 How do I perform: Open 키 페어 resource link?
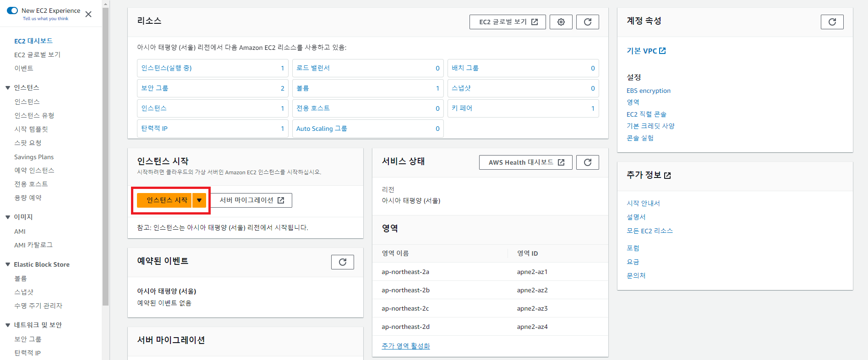coord(462,108)
